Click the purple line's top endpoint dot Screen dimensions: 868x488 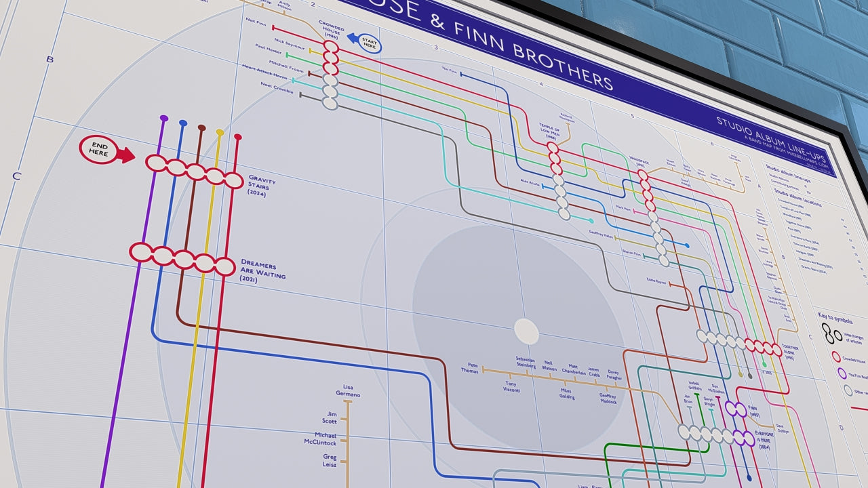click(x=163, y=119)
